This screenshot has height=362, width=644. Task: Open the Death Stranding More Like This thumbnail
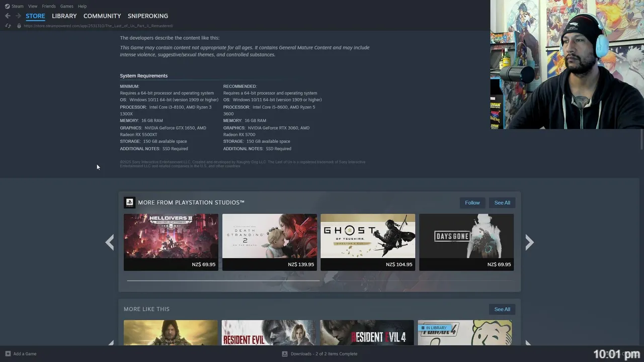point(171,333)
